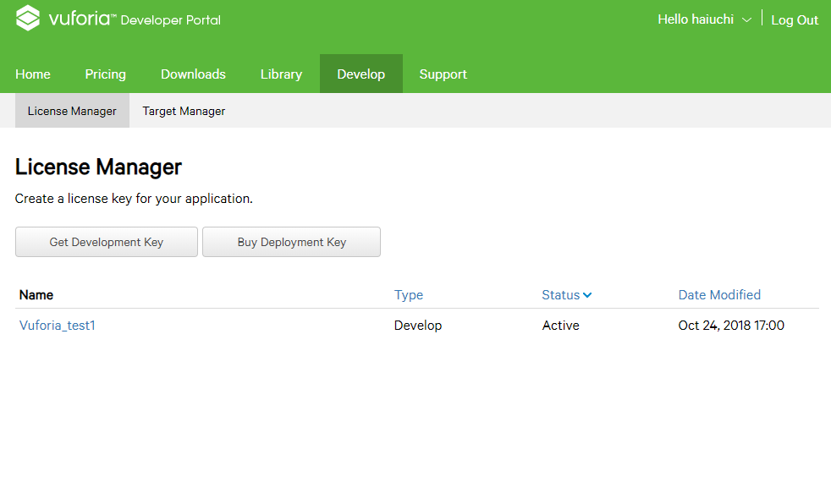831x504 pixels.
Task: Sort by the Status column header
Action: coord(561,295)
